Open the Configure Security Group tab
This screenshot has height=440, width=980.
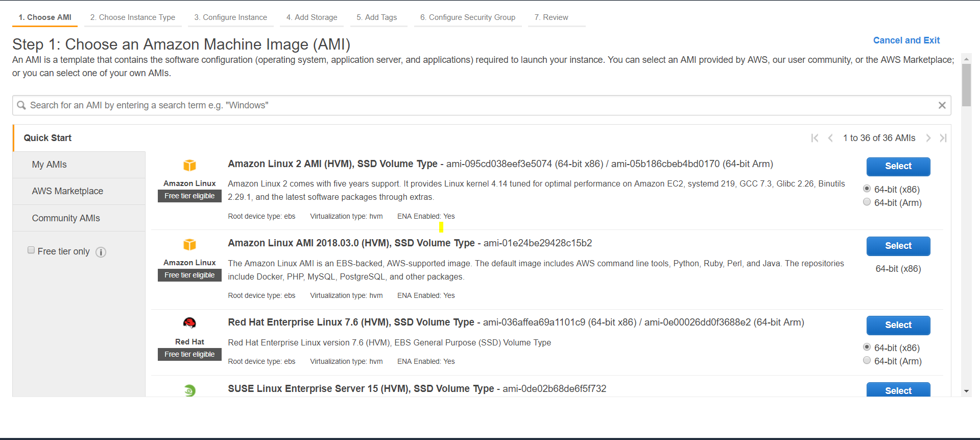coord(467,17)
